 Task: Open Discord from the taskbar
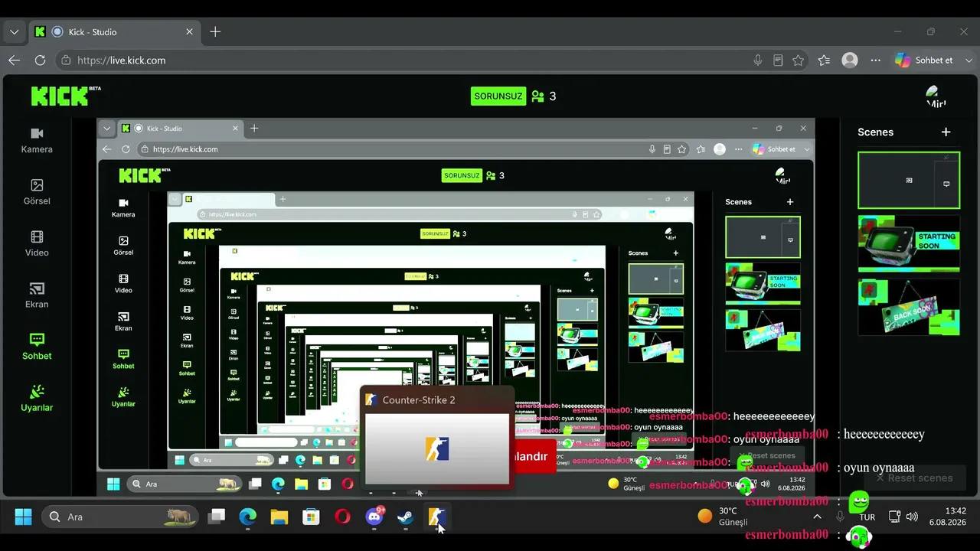pos(374,517)
